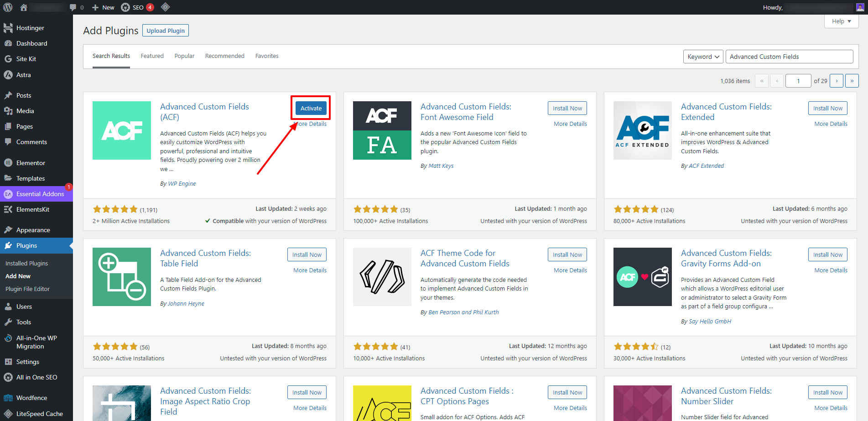
Task: Click the plugin search input field
Action: tap(789, 57)
